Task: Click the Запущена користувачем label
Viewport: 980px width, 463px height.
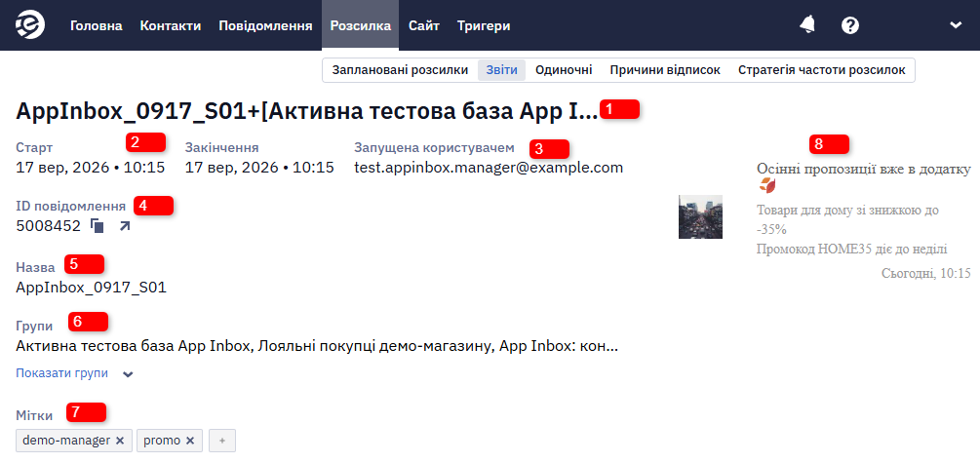Action: click(x=434, y=147)
